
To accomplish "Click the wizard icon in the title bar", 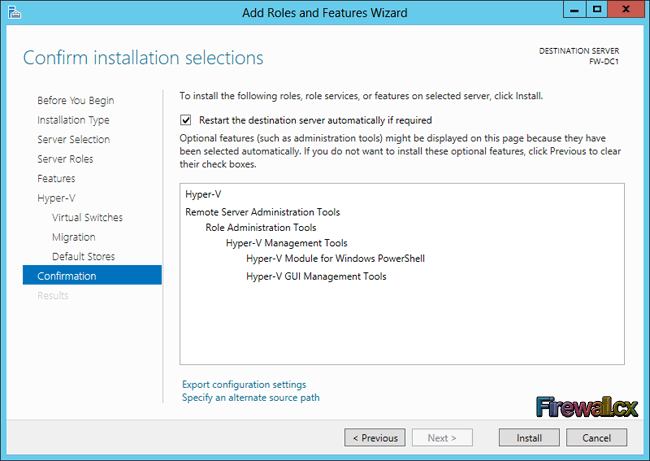I will click(x=15, y=12).
